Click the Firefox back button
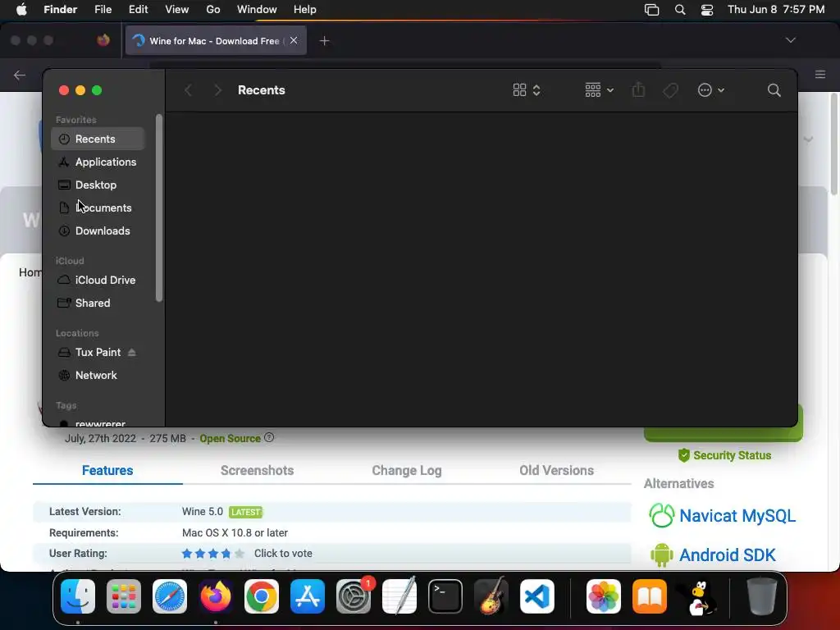The height and width of the screenshot is (630, 840). [x=20, y=75]
